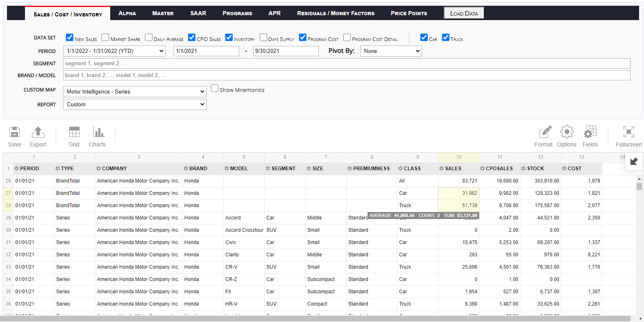The image size is (644, 322).
Task: Select the Sales / Cost / Inventory tab
Action: point(68,14)
